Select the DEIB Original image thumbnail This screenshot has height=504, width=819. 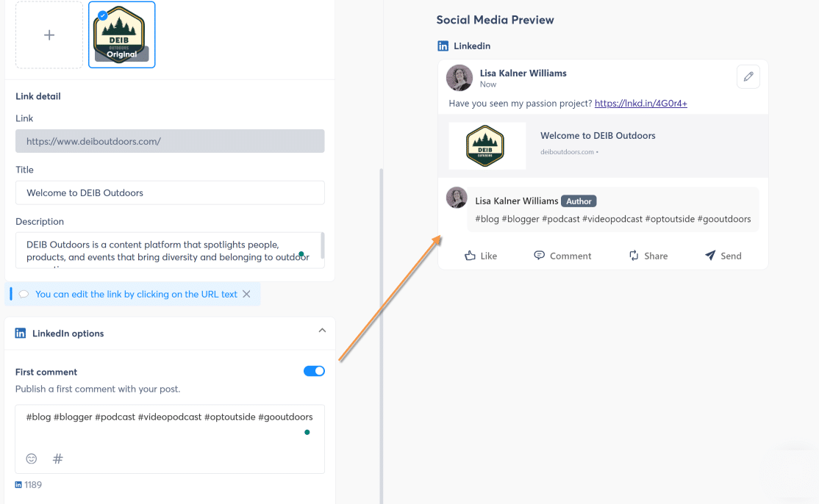121,35
